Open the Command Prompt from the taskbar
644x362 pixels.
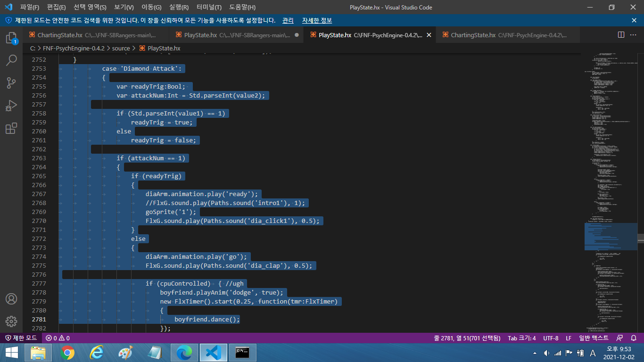point(242,352)
